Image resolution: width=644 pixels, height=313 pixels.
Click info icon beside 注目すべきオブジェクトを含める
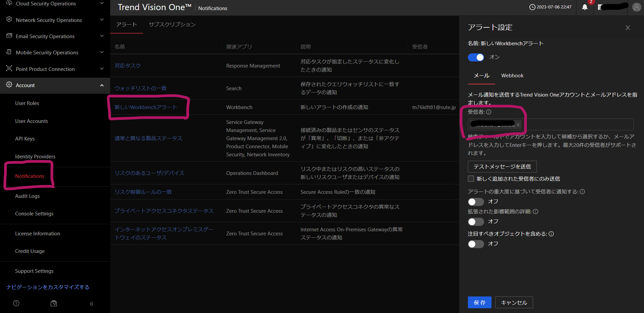(x=551, y=234)
